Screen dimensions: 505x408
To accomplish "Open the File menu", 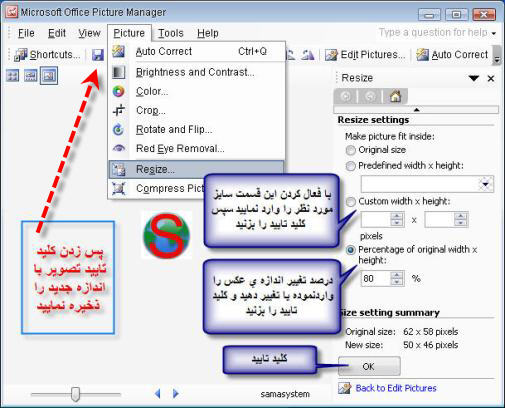I will (x=26, y=33).
